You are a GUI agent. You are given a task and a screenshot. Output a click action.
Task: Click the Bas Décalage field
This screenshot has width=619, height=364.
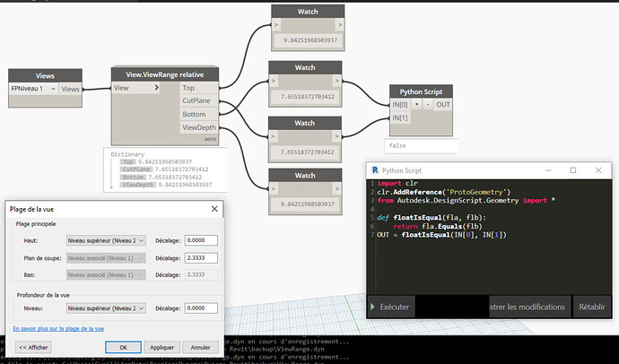(201, 274)
